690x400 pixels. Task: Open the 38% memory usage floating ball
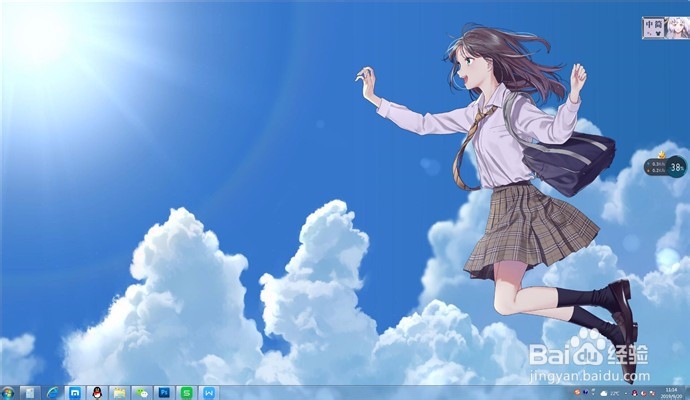tap(677, 167)
